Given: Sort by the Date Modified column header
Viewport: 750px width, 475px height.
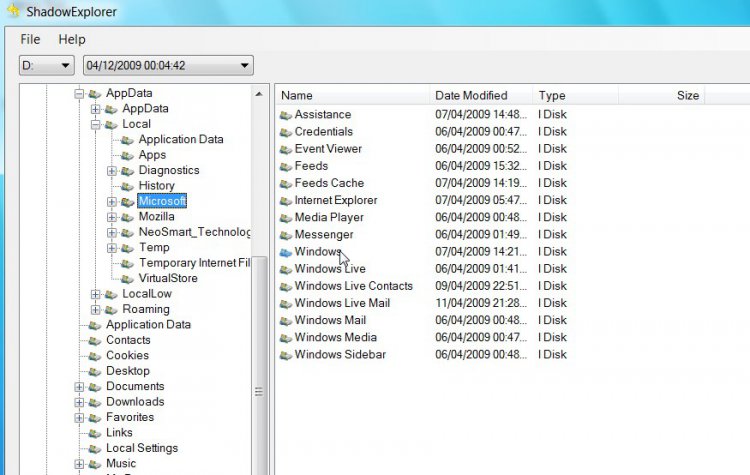Looking at the screenshot, I should (x=481, y=95).
